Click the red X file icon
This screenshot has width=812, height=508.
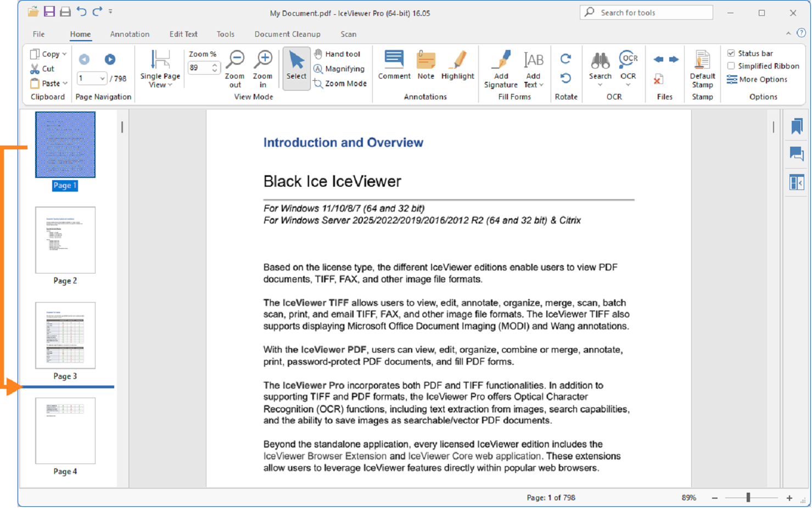pos(658,80)
